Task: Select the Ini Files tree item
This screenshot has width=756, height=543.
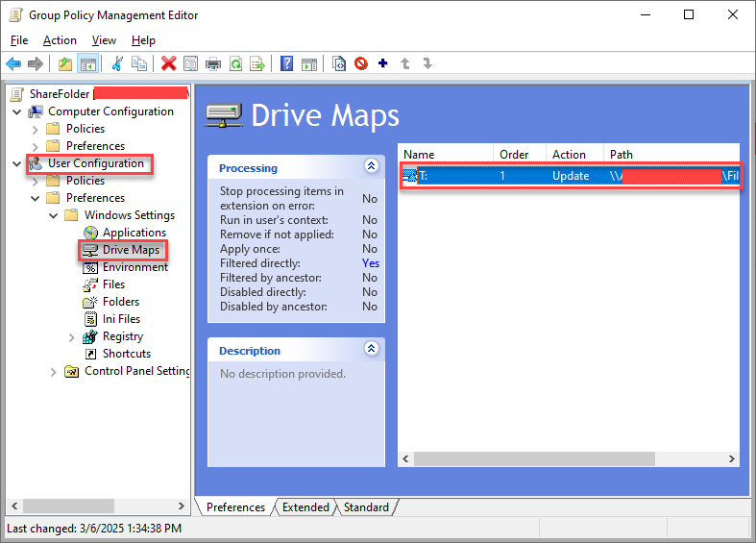Action: [121, 319]
